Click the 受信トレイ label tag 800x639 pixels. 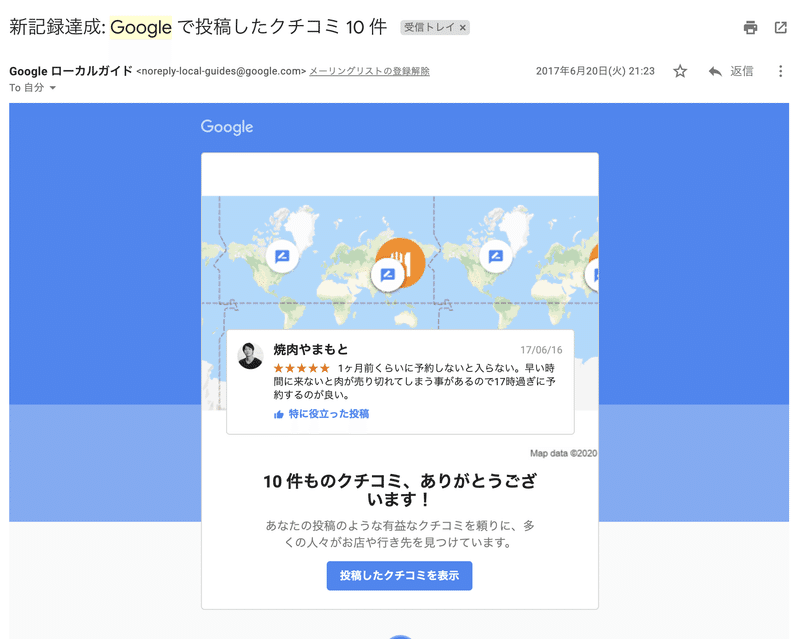(x=429, y=28)
